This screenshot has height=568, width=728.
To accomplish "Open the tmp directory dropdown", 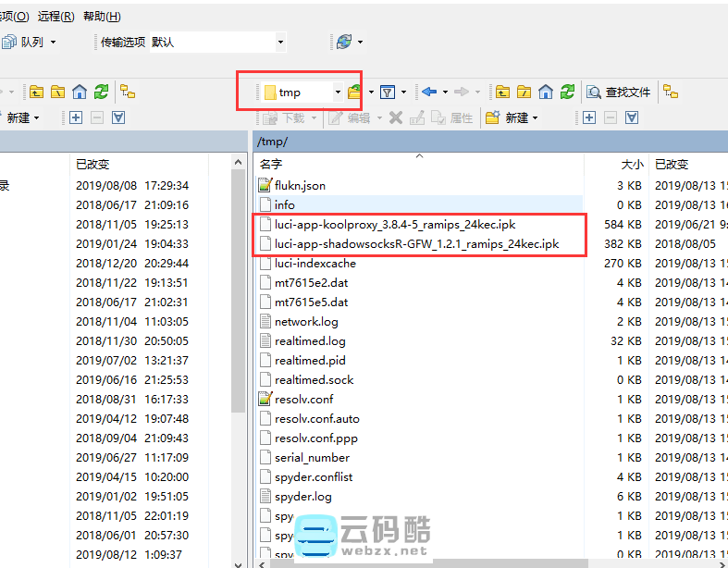I will coord(338,92).
